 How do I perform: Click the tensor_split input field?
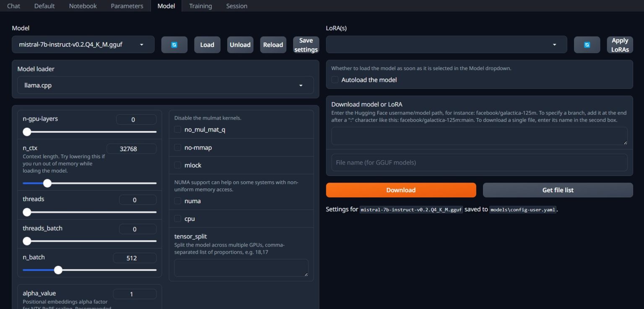[x=241, y=267]
